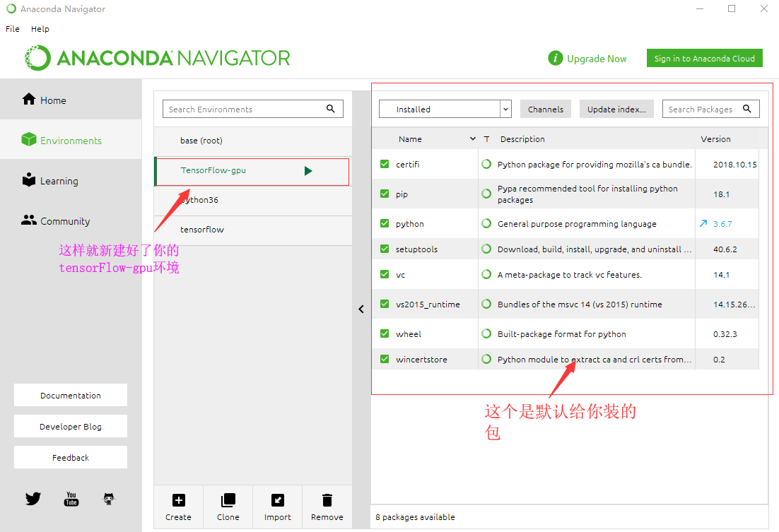Viewport: 779px width, 532px height.
Task: Click the T type column header
Action: tap(487, 139)
